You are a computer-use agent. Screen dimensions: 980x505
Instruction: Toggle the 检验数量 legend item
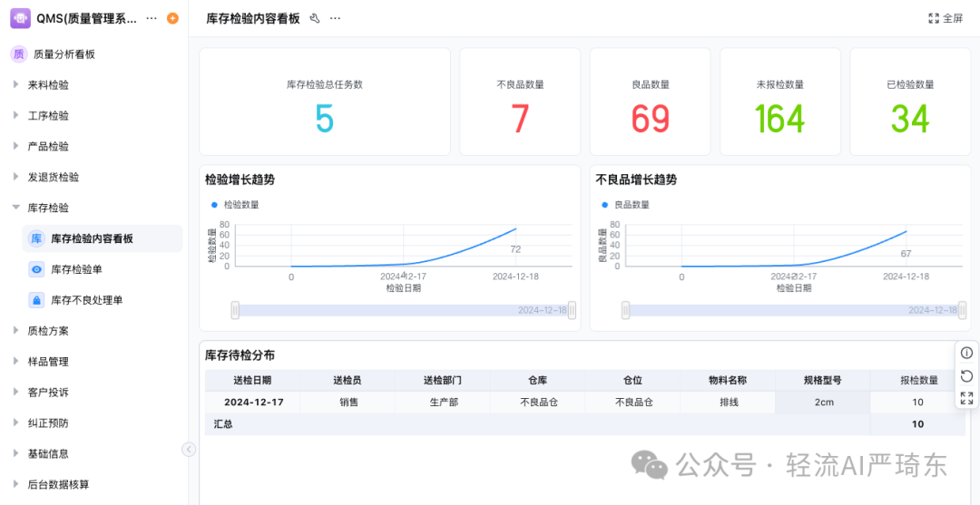pyautogui.click(x=235, y=204)
